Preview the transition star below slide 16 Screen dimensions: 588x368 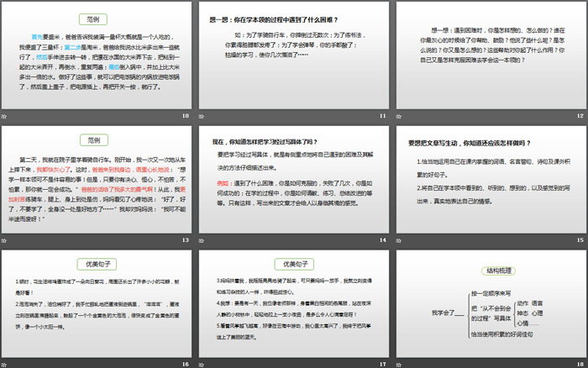[x=6, y=364]
